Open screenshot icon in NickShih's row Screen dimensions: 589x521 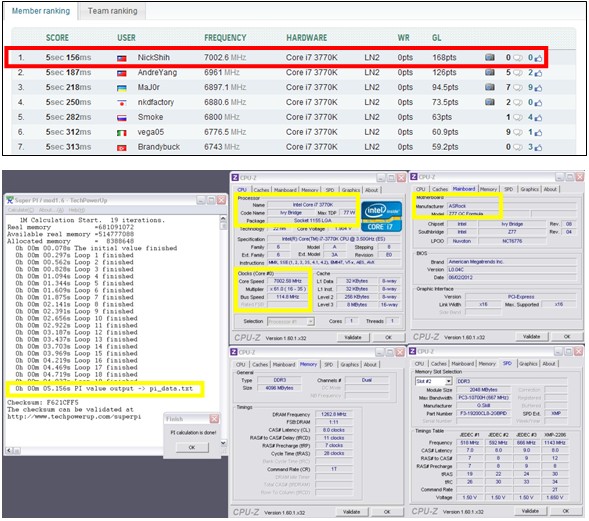489,57
